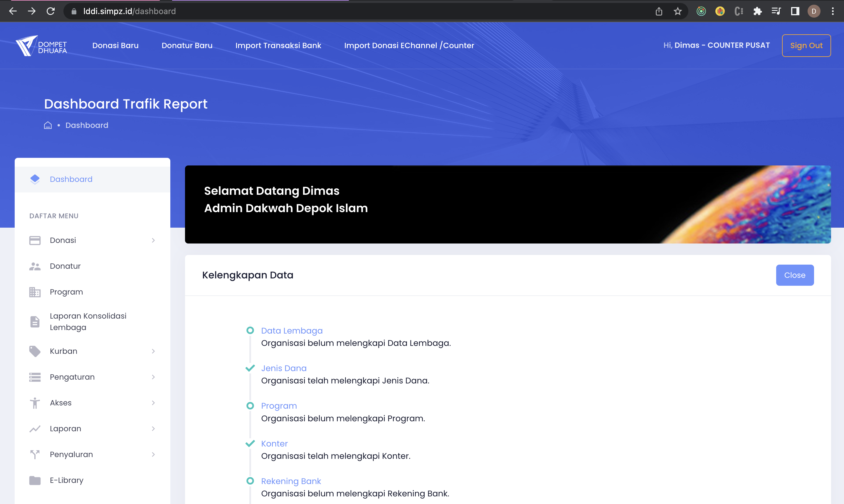Image resolution: width=844 pixels, height=504 pixels.
Task: Close the Kelengkapan Data panel
Action: (x=794, y=275)
